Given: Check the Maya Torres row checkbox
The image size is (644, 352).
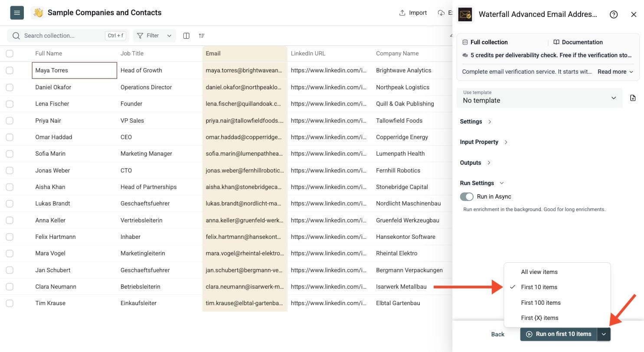Looking at the screenshot, I should point(10,70).
